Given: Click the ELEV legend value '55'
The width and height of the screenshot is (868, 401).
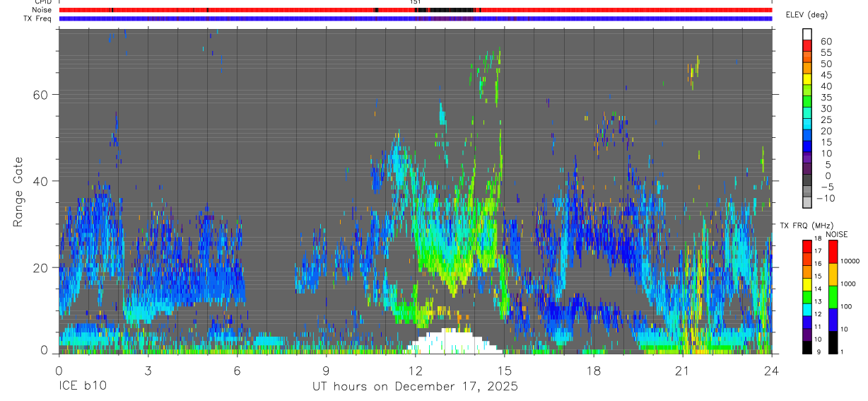Looking at the screenshot, I should [826, 53].
